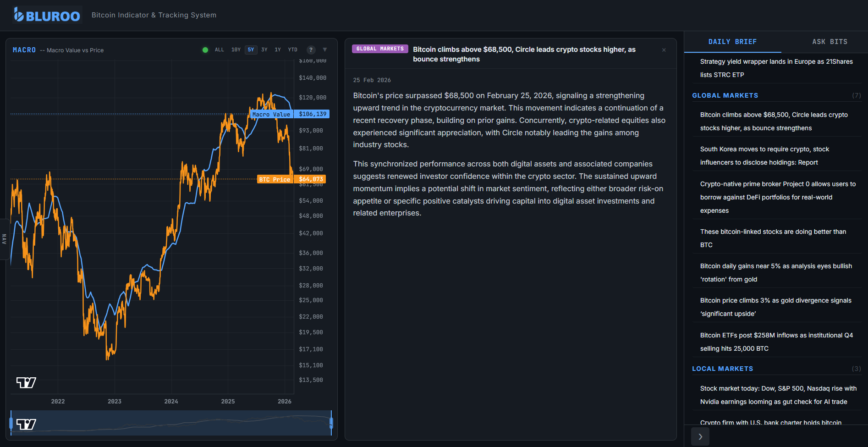Image resolution: width=868 pixels, height=447 pixels.
Task: Expand the GLOBAL MARKETS news section
Action: (x=725, y=95)
